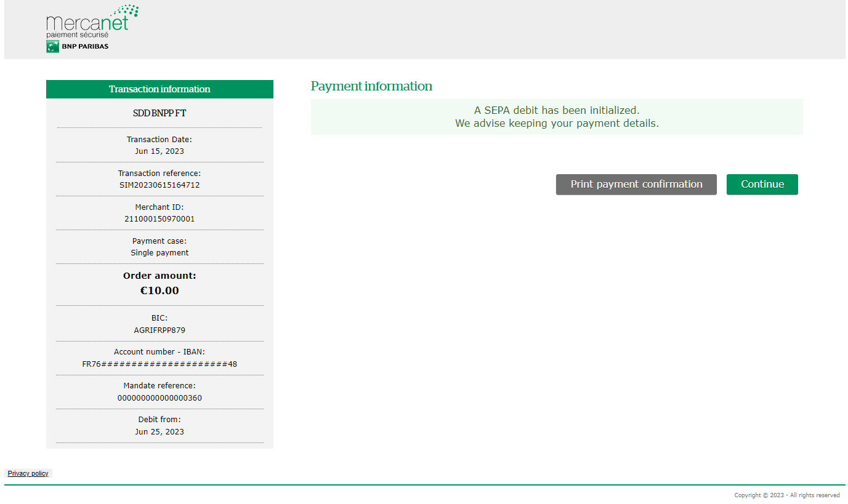The width and height of the screenshot is (848, 504).
Task: Click the BIC code AGRIFRPP879
Action: point(160,330)
